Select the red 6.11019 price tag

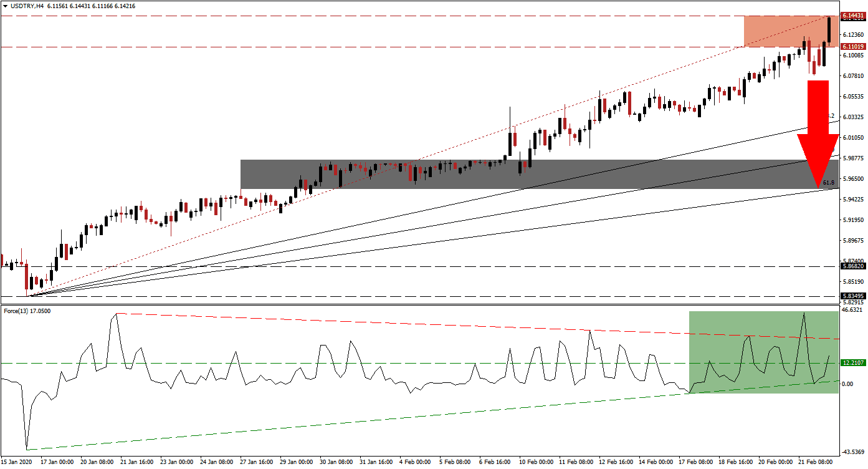852,47
